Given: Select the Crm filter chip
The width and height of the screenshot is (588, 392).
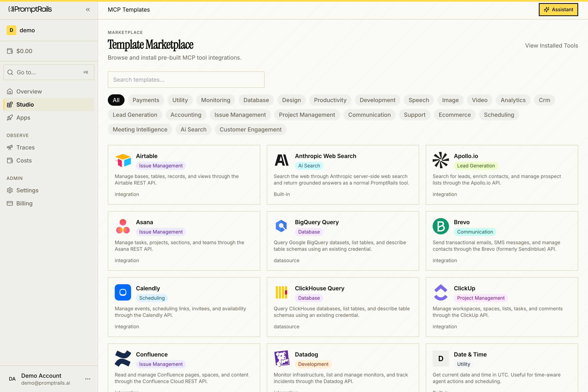Looking at the screenshot, I should tap(544, 100).
